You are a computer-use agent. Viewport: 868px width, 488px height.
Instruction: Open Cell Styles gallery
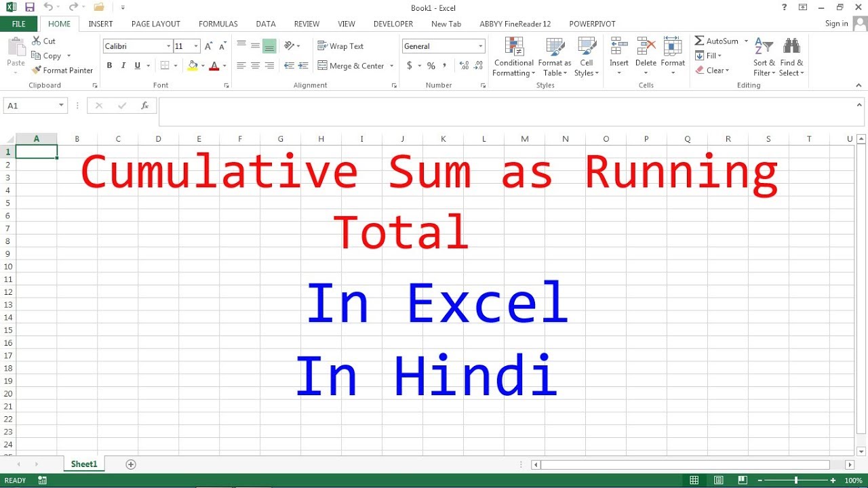pyautogui.click(x=587, y=57)
